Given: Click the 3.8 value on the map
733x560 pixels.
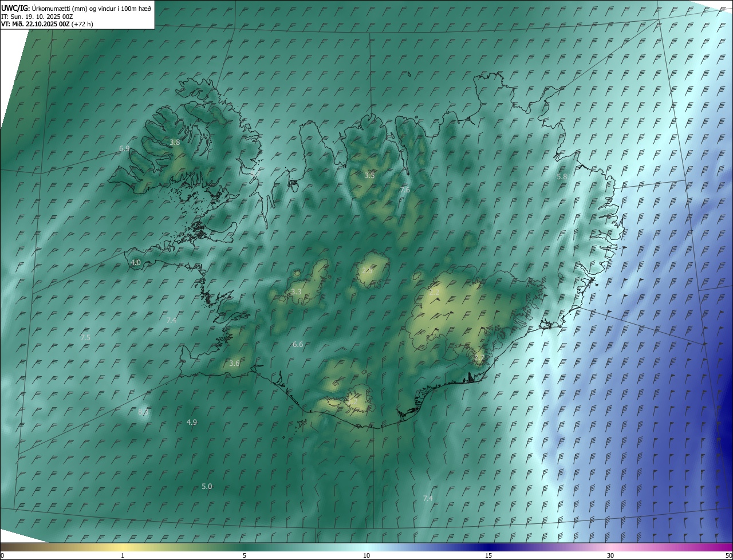Looking at the screenshot, I should coord(175,143).
